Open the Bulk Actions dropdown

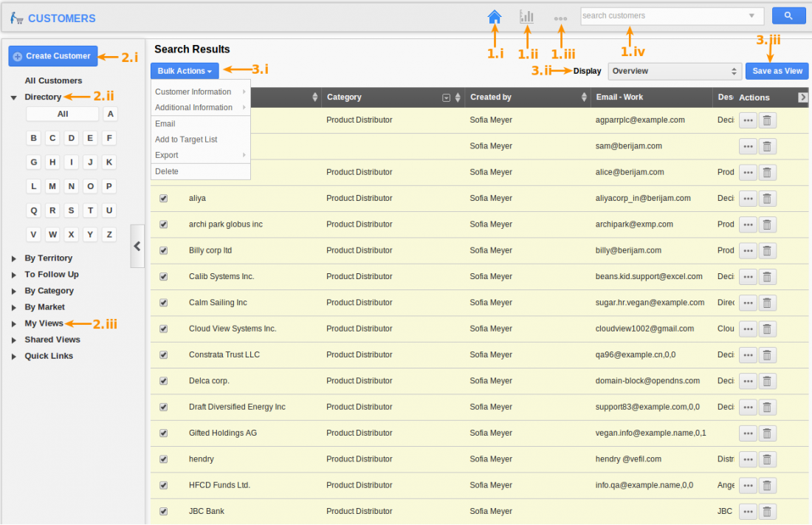[185, 71]
